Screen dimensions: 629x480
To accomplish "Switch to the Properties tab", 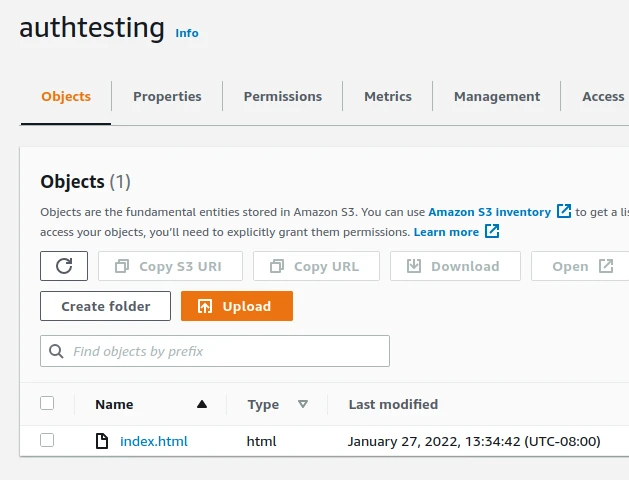I will [x=167, y=97].
